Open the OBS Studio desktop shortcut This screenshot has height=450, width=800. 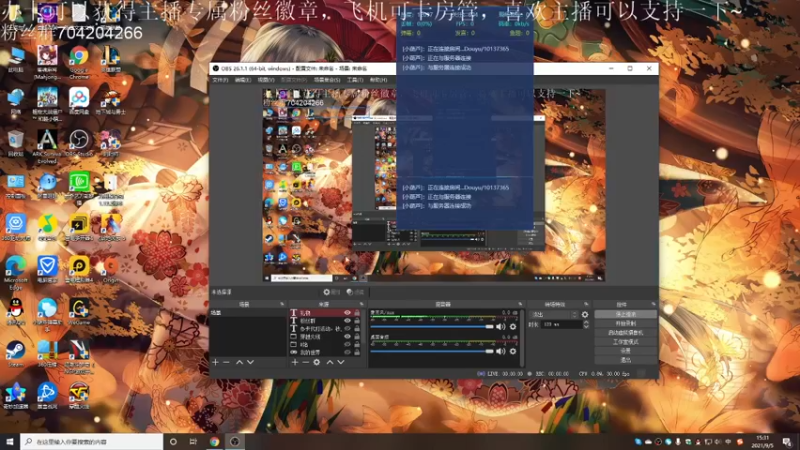tap(79, 145)
